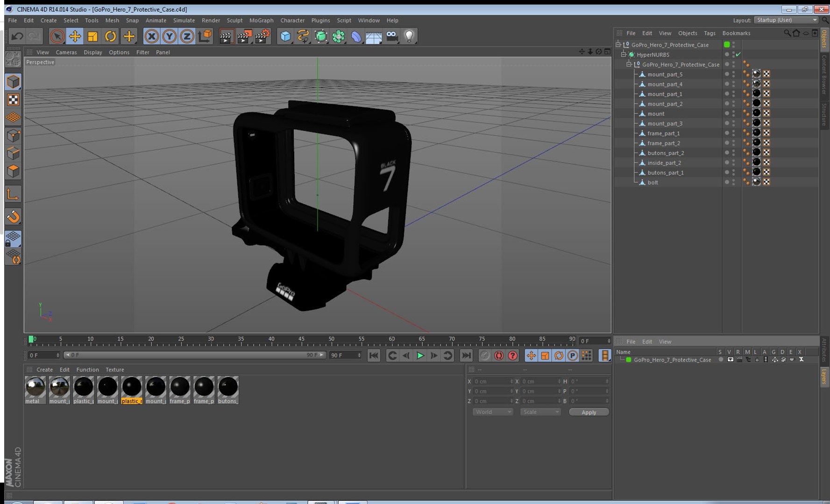This screenshot has width=830, height=504.
Task: Open the World coordinate dropdown
Action: [493, 412]
